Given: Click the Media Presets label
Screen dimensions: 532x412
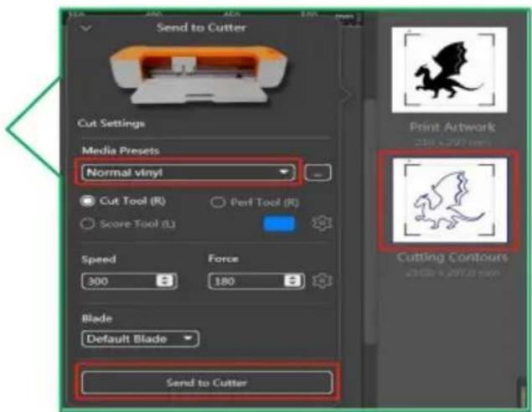Looking at the screenshot, I should (x=121, y=150).
